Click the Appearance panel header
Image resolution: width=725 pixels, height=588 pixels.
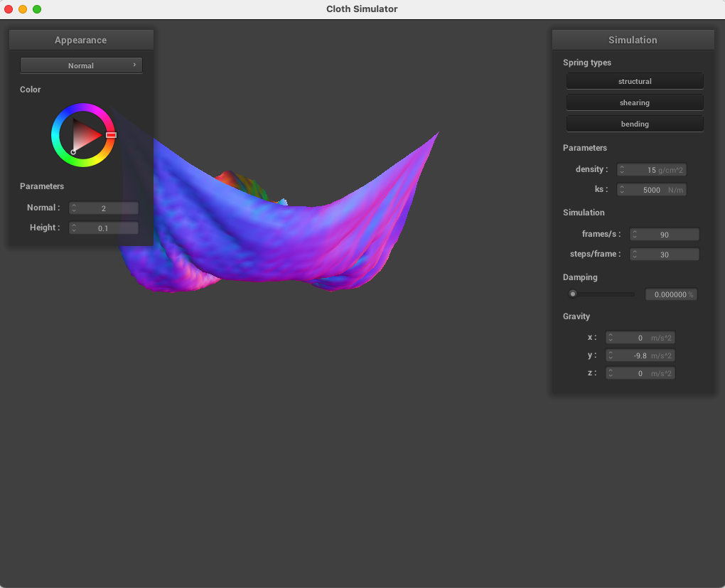point(81,40)
